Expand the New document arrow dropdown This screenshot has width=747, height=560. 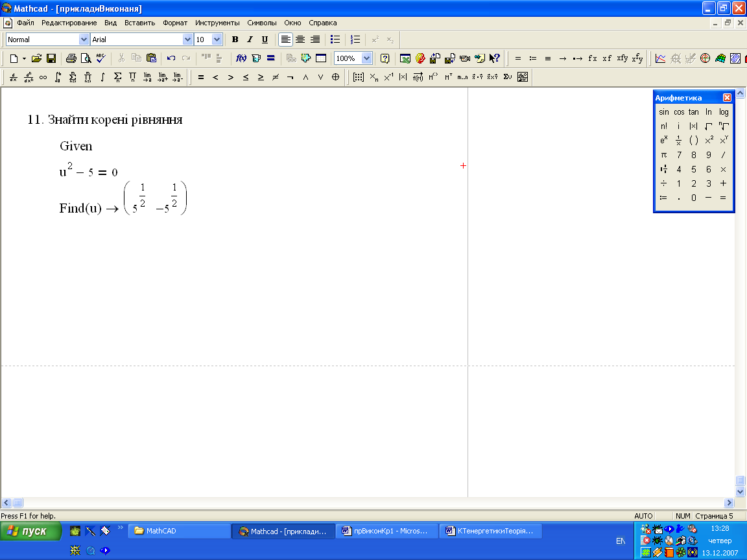[x=24, y=58]
